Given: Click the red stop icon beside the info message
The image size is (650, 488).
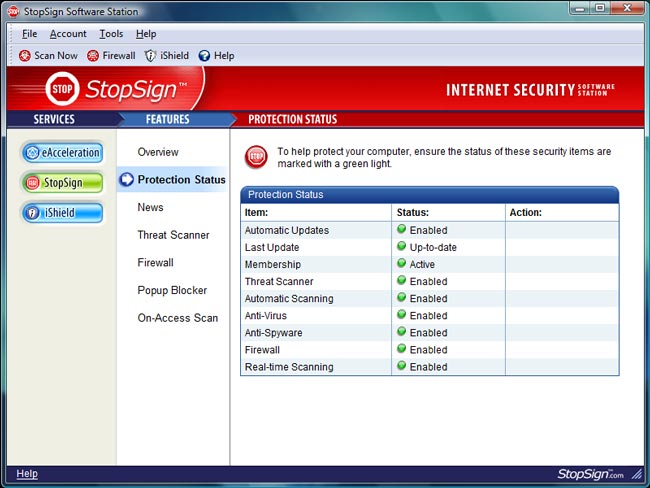Looking at the screenshot, I should (x=256, y=157).
